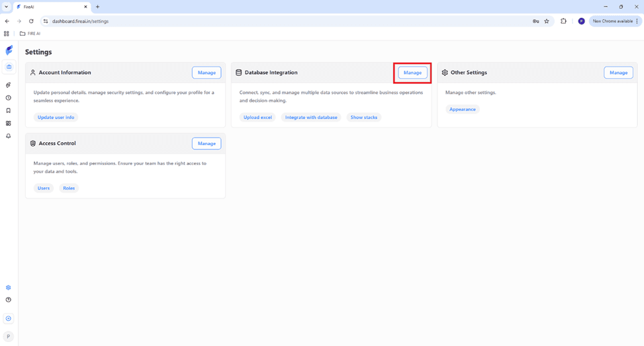644x346 pixels.
Task: Expand the tab search dropdown arrow
Action: coord(6,7)
